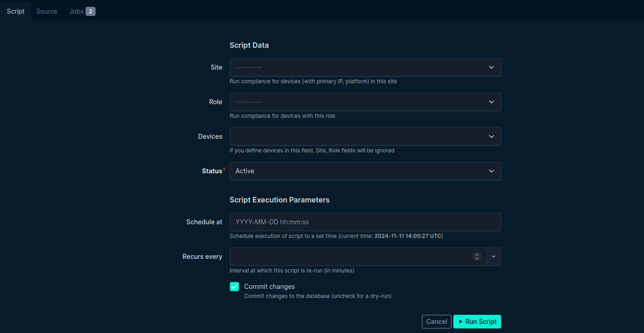Click the number spinner arrows in Recurs every
Image resolution: width=644 pixels, height=333 pixels.
(x=477, y=257)
